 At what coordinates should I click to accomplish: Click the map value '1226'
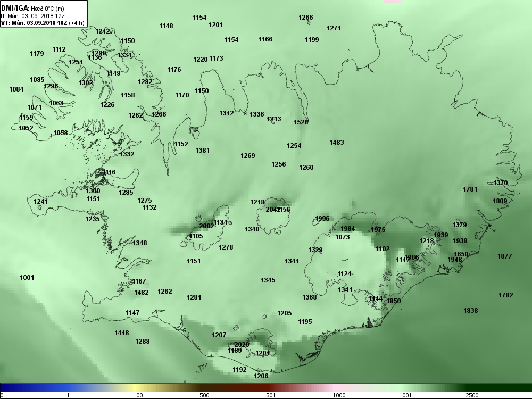107,104
